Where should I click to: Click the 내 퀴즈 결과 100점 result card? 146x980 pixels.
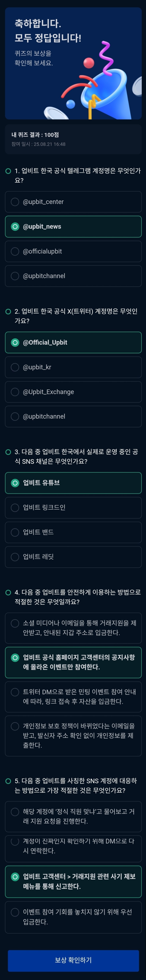point(73,139)
